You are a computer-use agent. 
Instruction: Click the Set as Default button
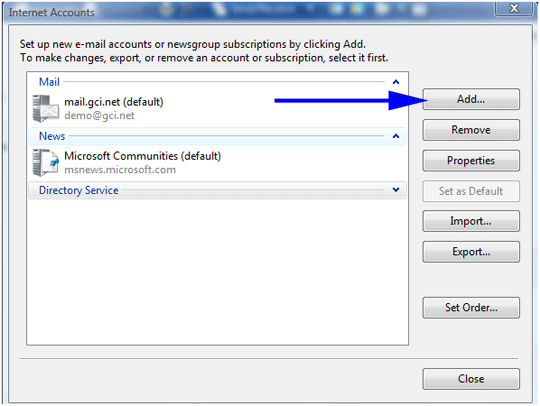471,191
